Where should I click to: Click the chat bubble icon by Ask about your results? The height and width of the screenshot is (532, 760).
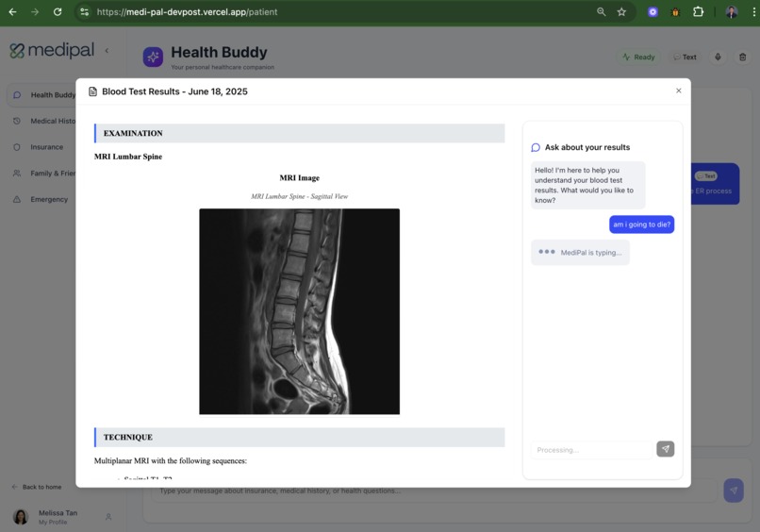[536, 147]
